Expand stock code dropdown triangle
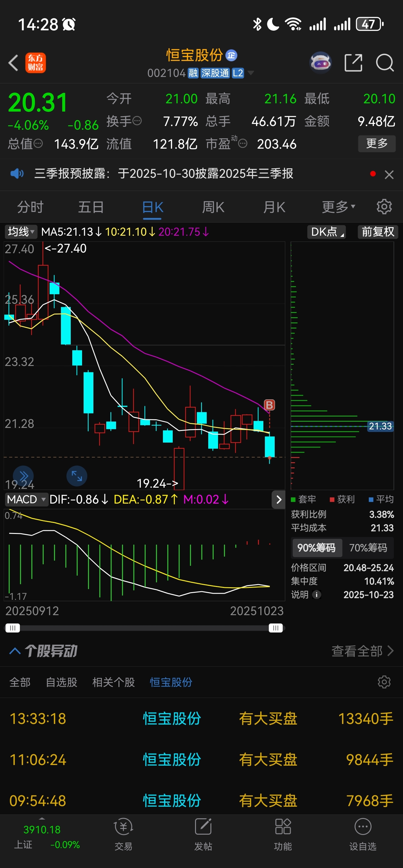This screenshot has height=868, width=403. [250, 73]
